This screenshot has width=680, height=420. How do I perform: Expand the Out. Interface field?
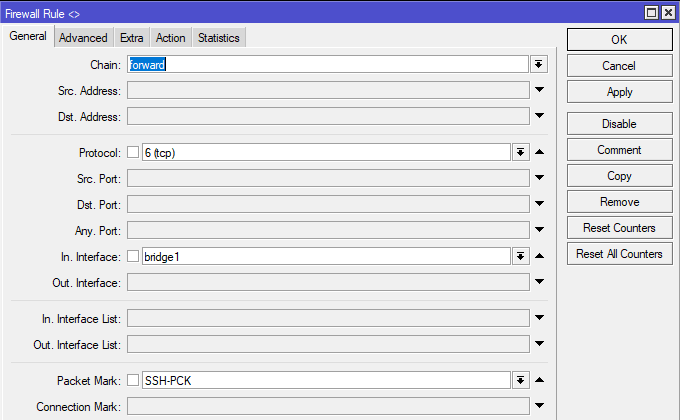pos(539,282)
